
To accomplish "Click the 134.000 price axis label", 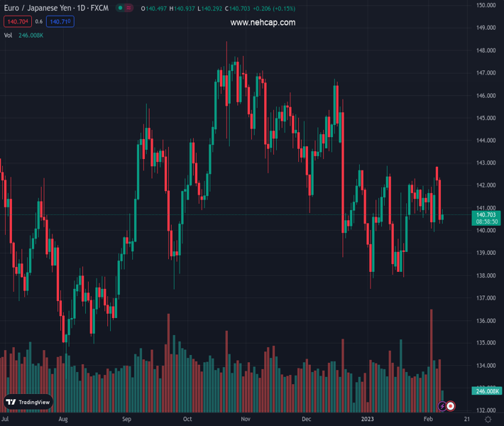I will (x=486, y=366).
